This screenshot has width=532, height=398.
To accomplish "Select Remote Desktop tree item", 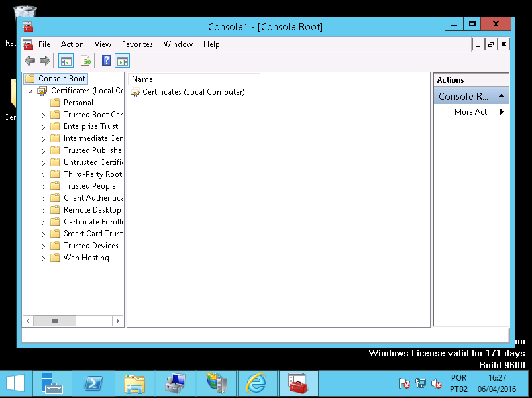I will click(92, 210).
